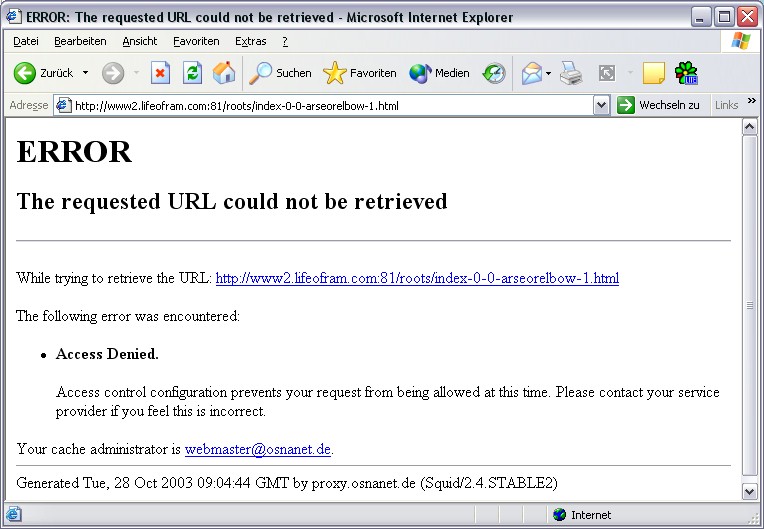Image resolution: width=764 pixels, height=529 pixels.
Task: Launch the ICQ flower icon
Action: point(686,74)
